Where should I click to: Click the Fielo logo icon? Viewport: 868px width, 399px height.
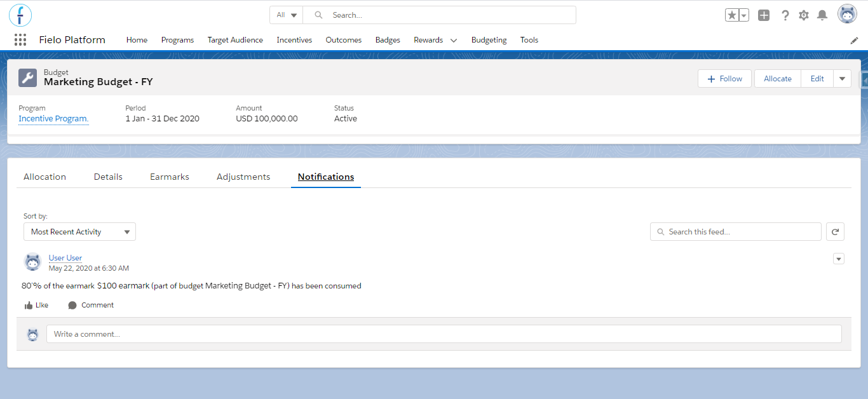tap(20, 15)
